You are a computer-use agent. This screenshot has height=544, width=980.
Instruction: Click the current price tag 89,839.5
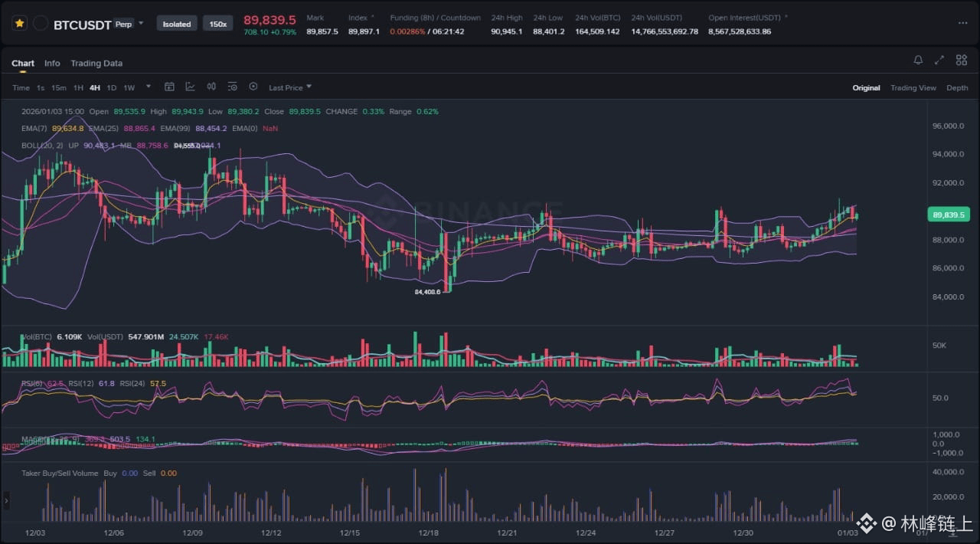(x=948, y=215)
